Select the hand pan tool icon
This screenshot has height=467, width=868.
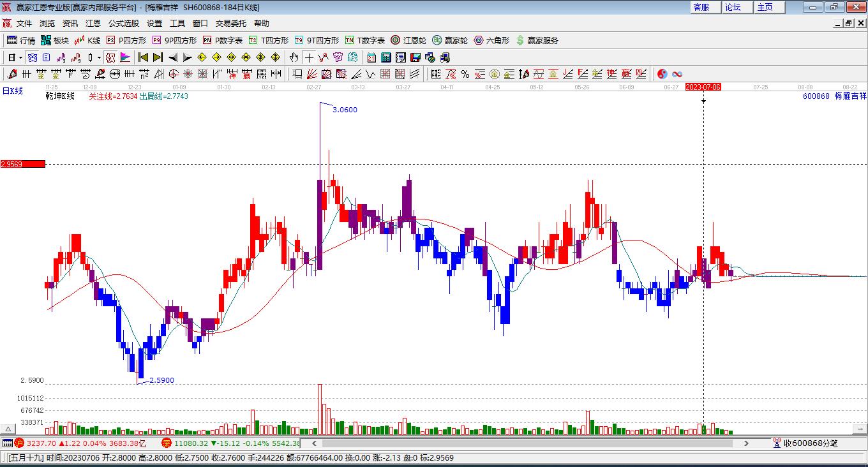294,57
